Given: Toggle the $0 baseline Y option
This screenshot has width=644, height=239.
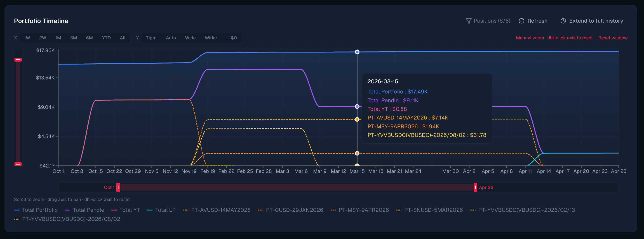Looking at the screenshot, I should coord(232,38).
